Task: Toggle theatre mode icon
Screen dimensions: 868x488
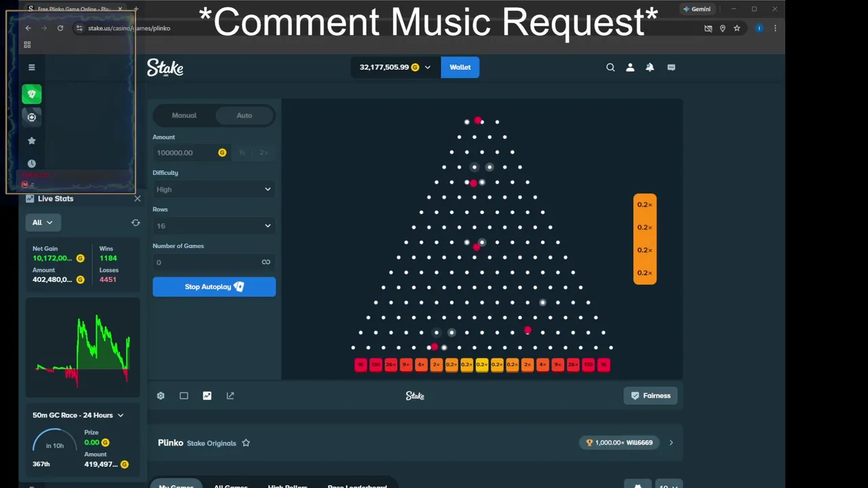Action: point(184,396)
